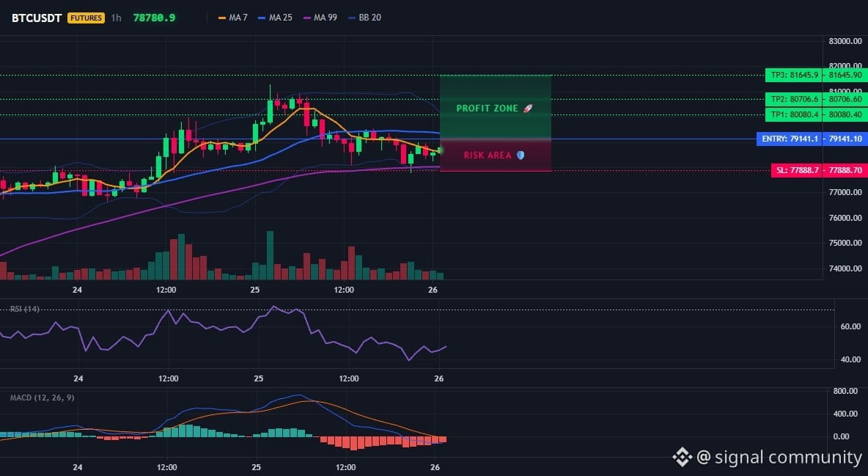The image size is (868, 476).
Task: Click the 76000.00 price axis value
Action: click(845, 218)
